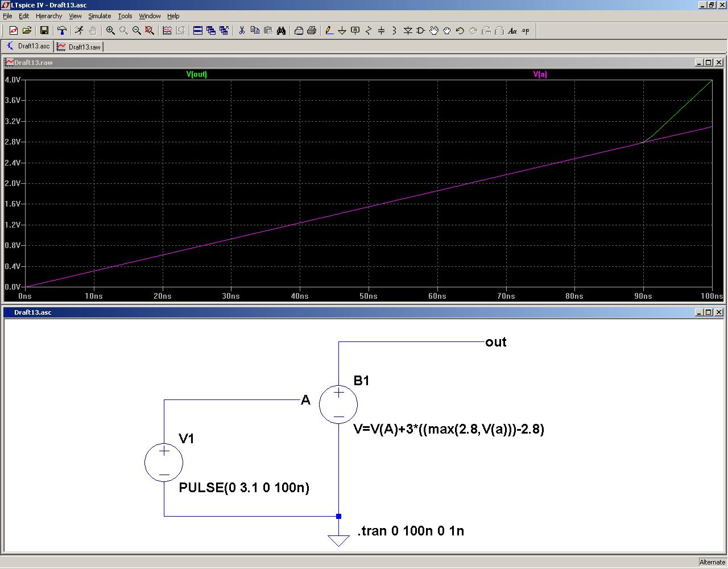Undo the last action
The height and width of the screenshot is (569, 728).
tap(460, 31)
